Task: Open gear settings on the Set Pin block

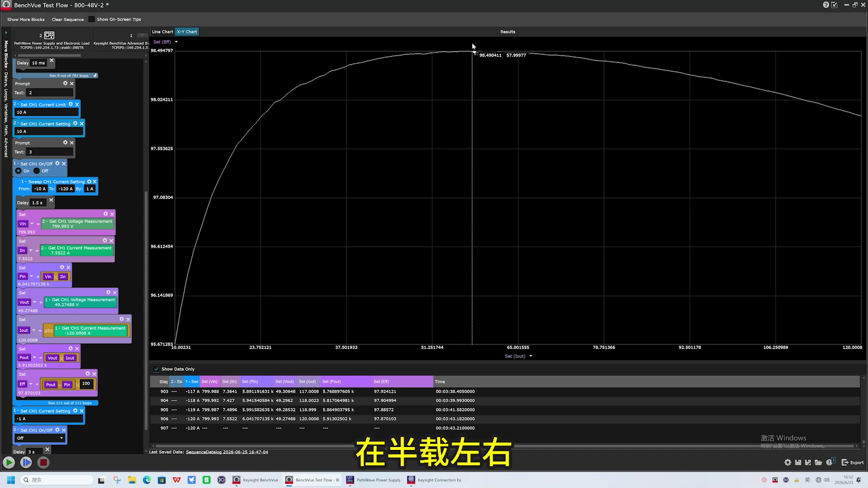Action: [x=62, y=267]
